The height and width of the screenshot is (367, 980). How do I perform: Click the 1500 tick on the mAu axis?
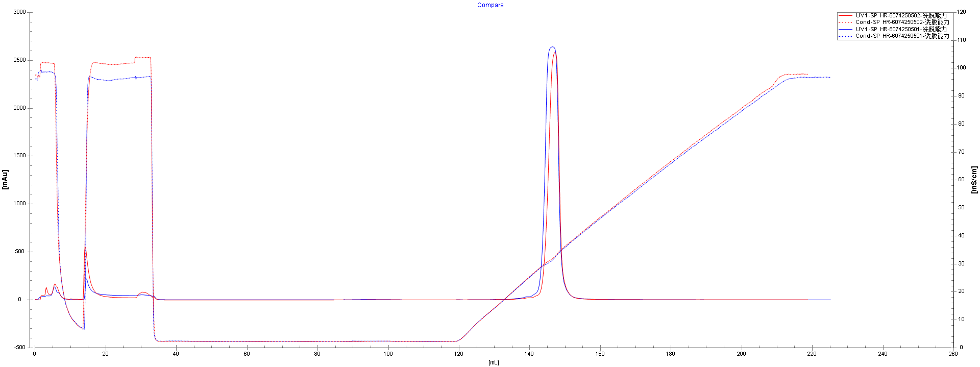click(x=19, y=156)
